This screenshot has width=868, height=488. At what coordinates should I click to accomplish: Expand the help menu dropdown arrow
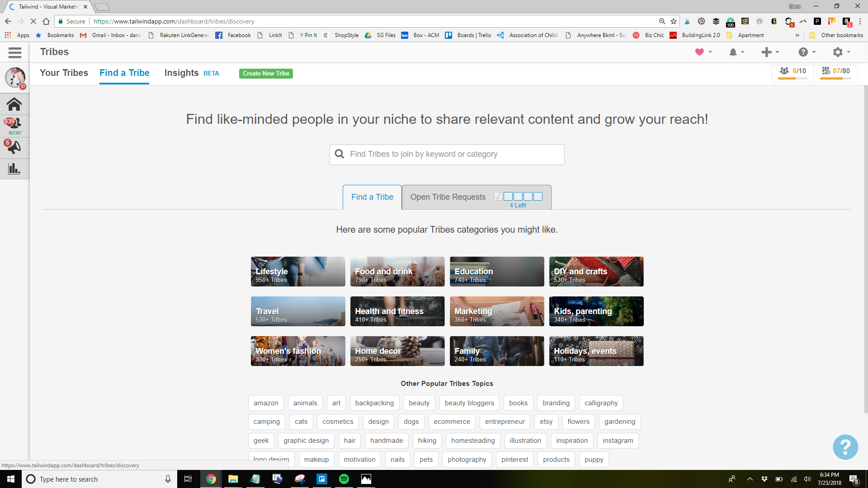(x=814, y=52)
